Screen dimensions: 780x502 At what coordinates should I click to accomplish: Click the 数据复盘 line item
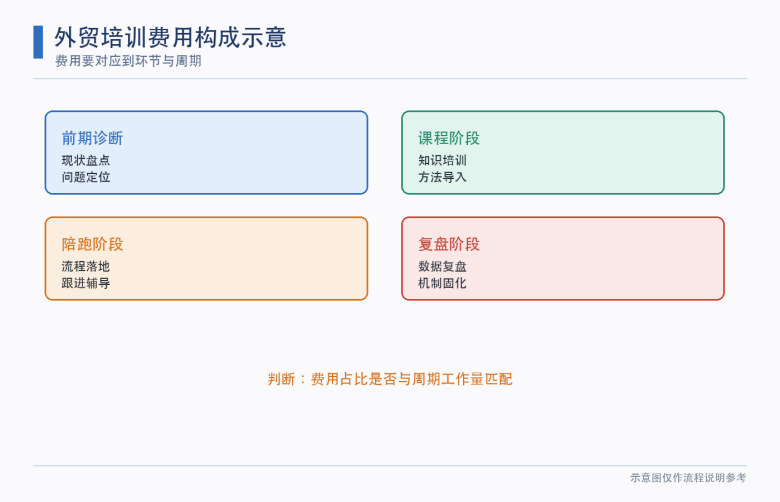click(442, 266)
